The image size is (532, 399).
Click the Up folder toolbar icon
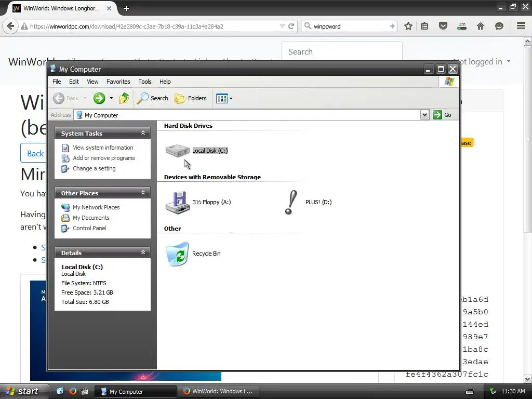click(x=124, y=98)
